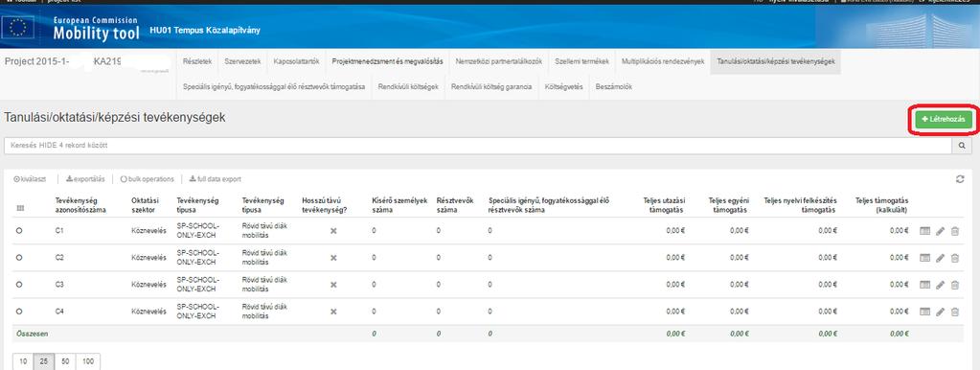Open the Beszámolók tab
The width and height of the screenshot is (980, 370).
[614, 87]
